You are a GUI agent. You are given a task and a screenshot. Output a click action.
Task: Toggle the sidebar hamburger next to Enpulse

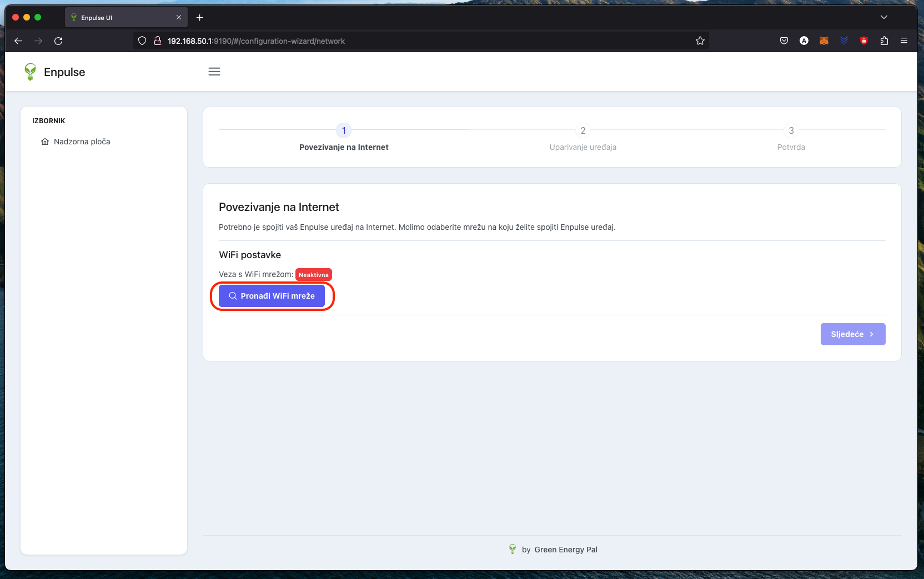[214, 72]
